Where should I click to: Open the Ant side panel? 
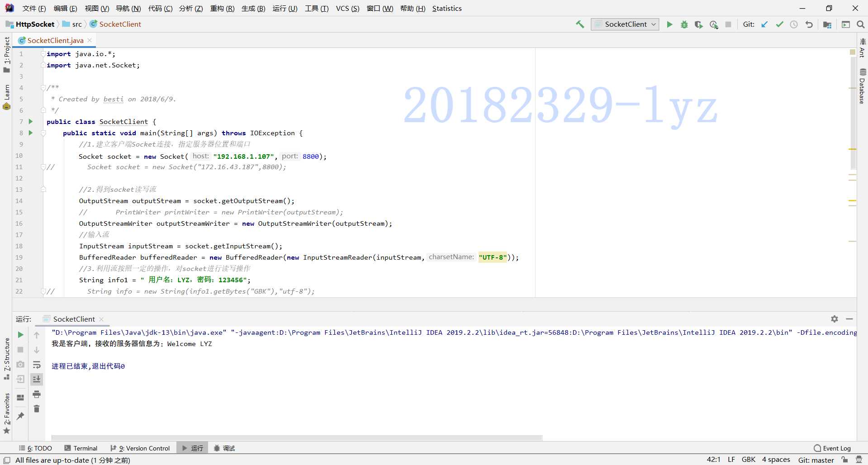[862, 47]
